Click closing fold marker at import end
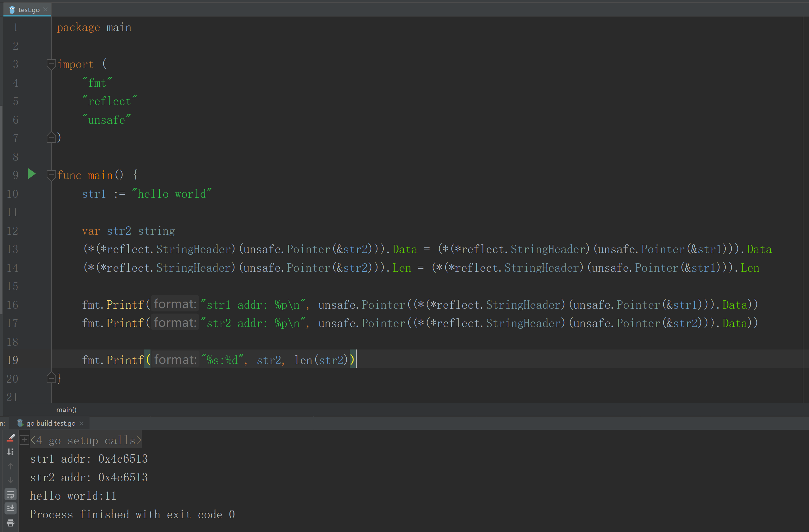The width and height of the screenshot is (809, 532). (x=51, y=137)
